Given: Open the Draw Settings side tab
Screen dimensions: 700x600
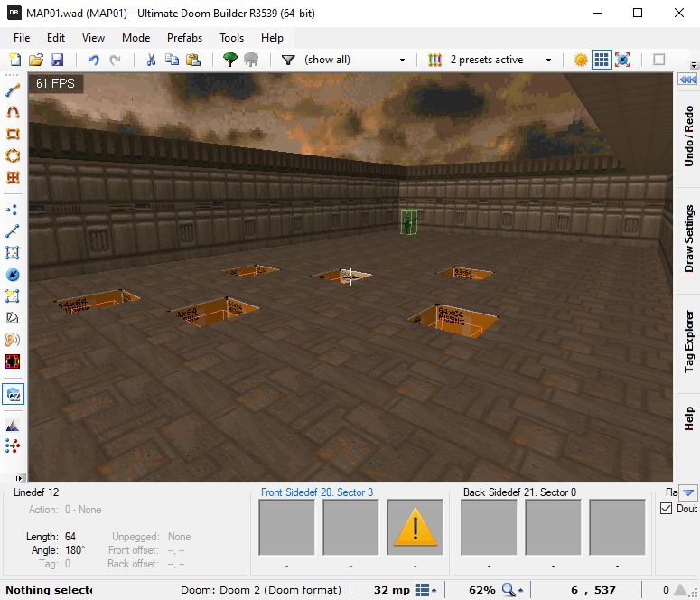Looking at the screenshot, I should [x=688, y=239].
